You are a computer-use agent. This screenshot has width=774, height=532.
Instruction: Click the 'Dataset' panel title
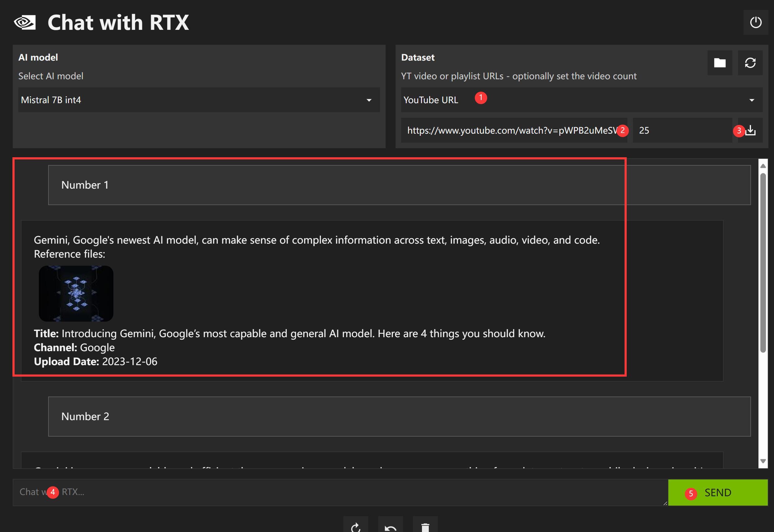tap(418, 57)
